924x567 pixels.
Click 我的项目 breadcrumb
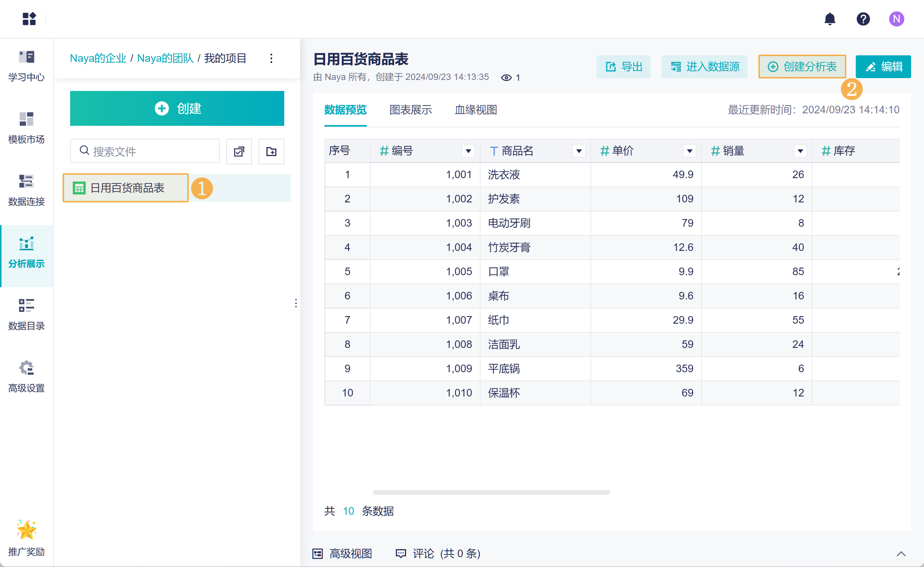pyautogui.click(x=226, y=58)
